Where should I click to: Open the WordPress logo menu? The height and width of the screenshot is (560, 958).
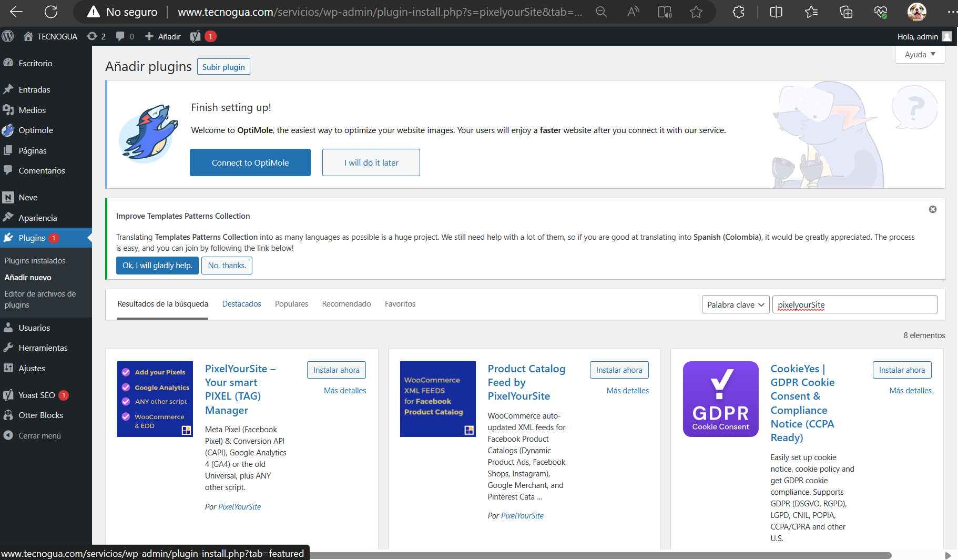click(8, 36)
